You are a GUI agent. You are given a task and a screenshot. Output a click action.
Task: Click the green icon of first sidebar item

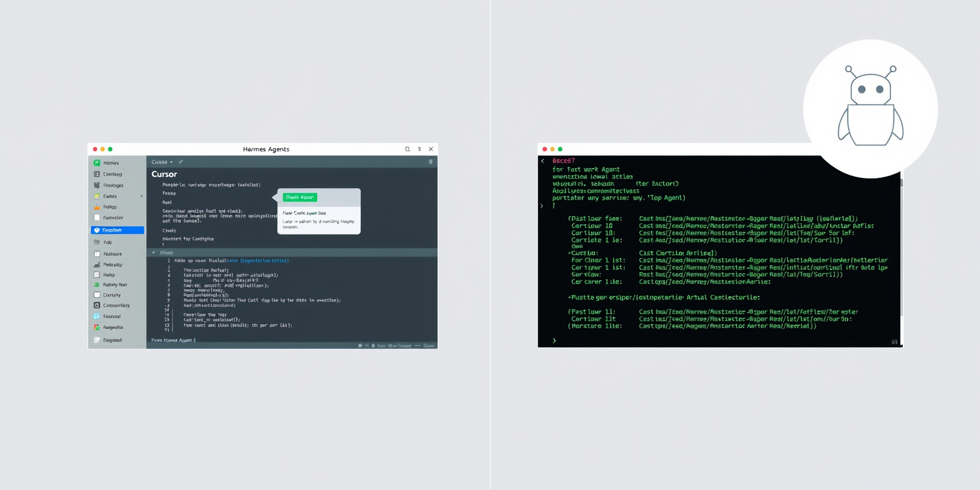click(x=97, y=163)
